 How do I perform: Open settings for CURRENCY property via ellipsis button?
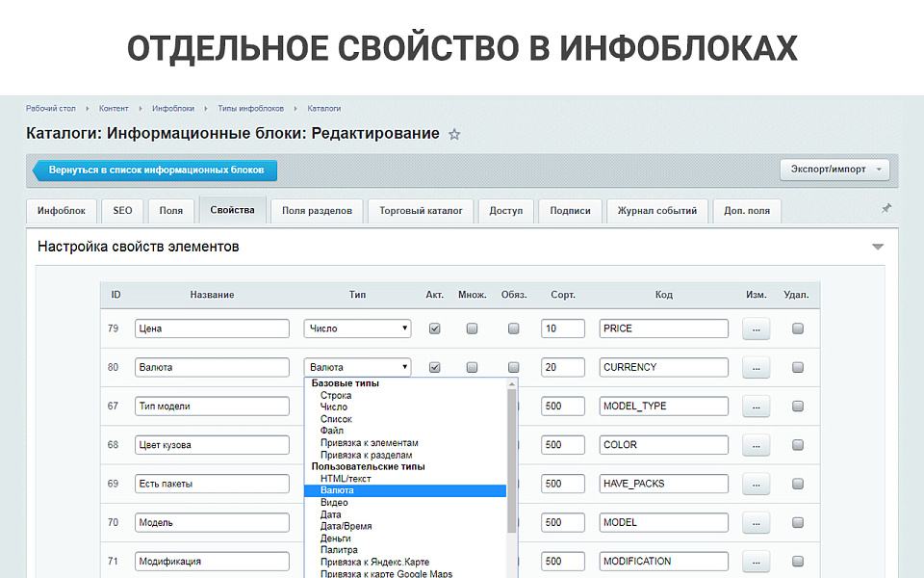pyautogui.click(x=756, y=367)
